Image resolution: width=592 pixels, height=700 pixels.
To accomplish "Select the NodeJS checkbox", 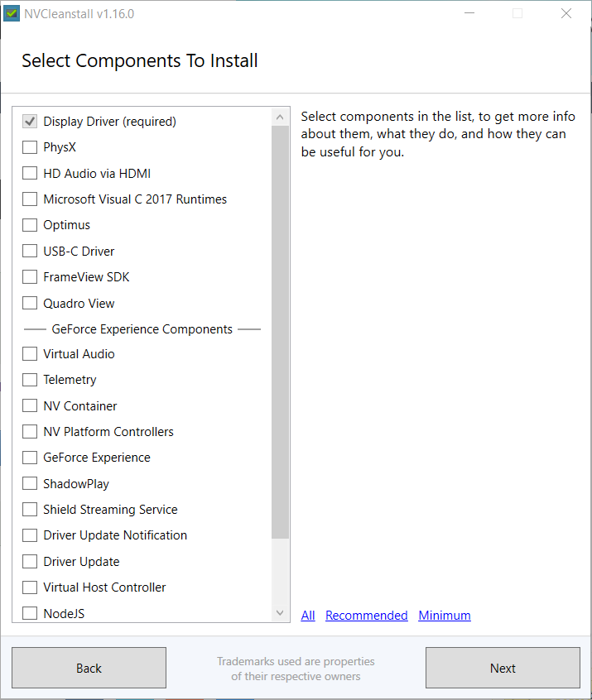I will [30, 613].
